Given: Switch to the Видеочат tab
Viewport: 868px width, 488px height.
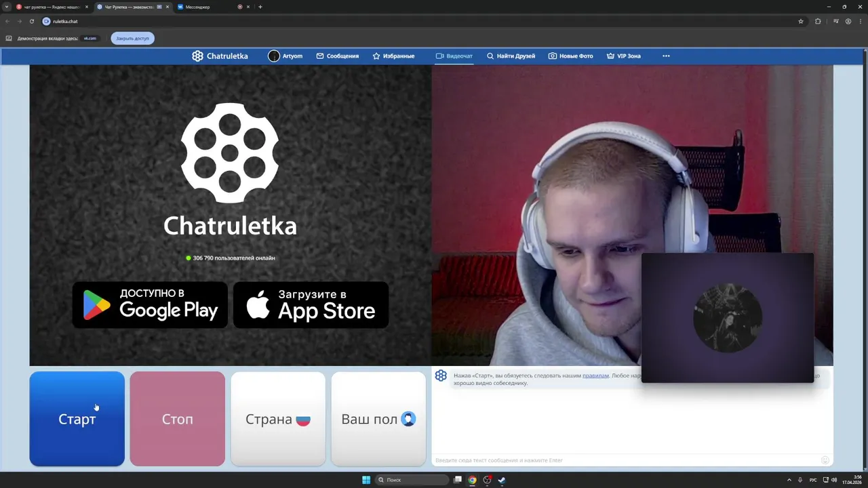Looking at the screenshot, I should 454,56.
